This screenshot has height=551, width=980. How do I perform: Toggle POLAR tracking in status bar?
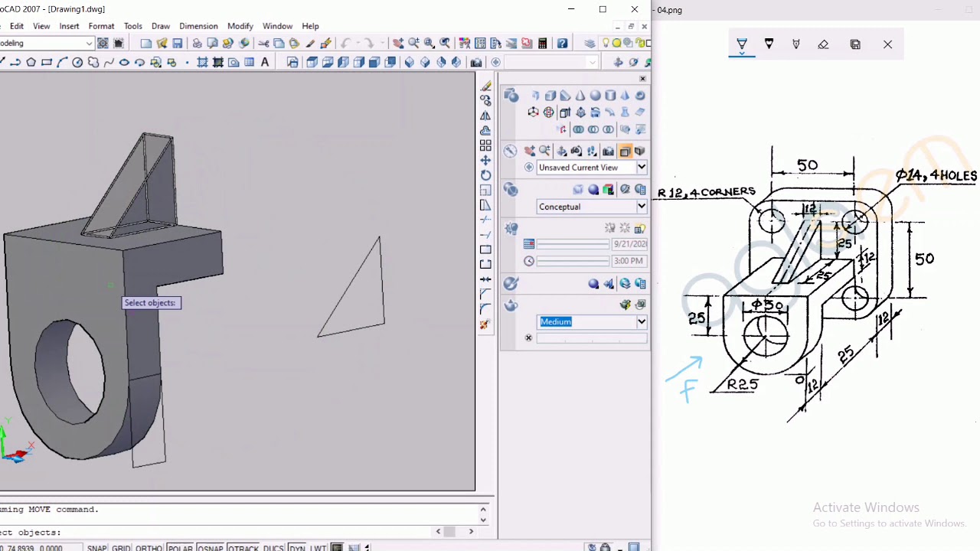180,548
